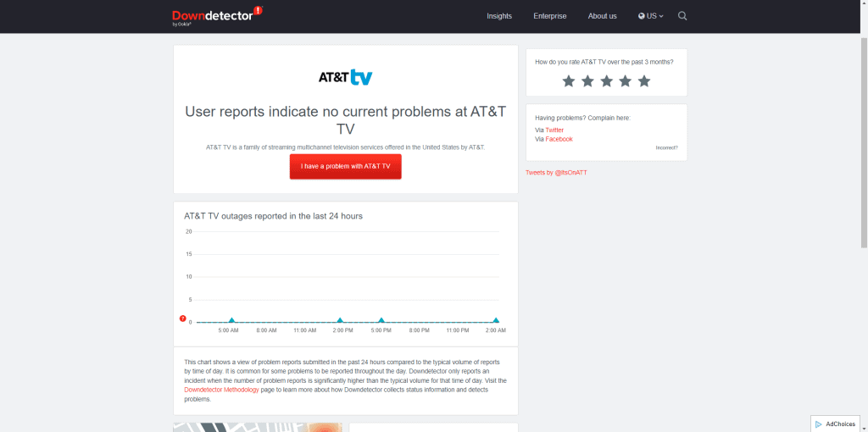The width and height of the screenshot is (868, 432).
Task: Click the page vertical scrollbar
Action: coord(864,142)
